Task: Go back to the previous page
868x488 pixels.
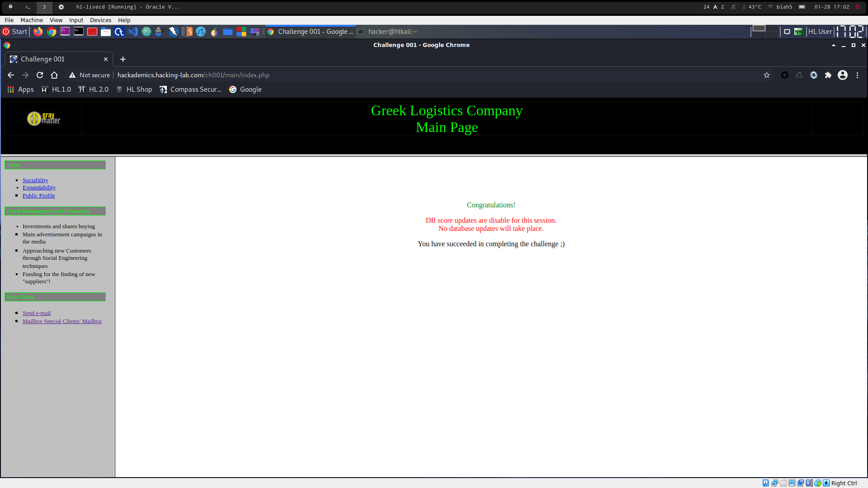Action: [11, 75]
